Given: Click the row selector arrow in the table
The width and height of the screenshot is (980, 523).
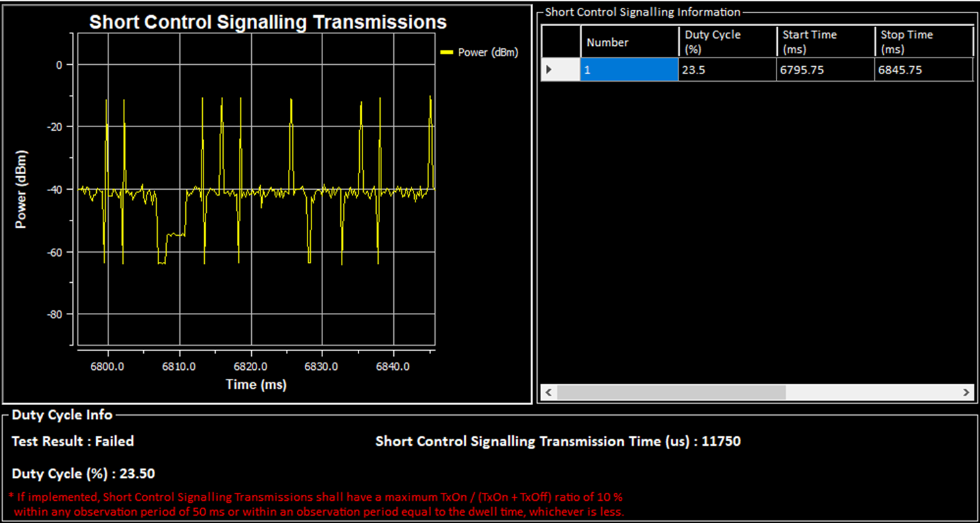Looking at the screenshot, I should point(550,69).
